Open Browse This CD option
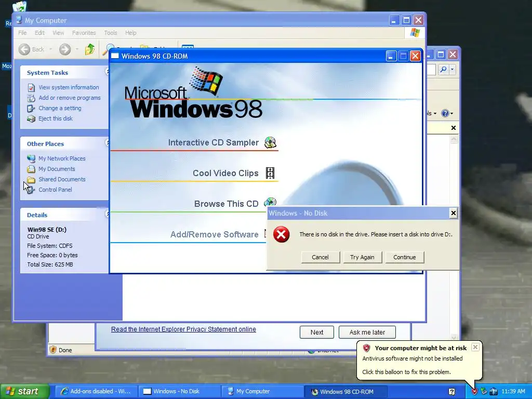Screen dimensions: 532x399 (x=227, y=204)
